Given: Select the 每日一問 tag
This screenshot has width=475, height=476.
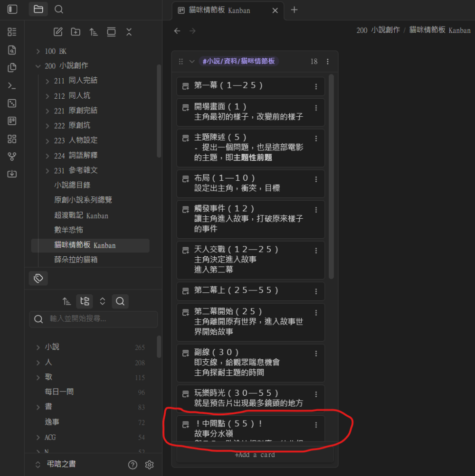Looking at the screenshot, I should (x=59, y=392).
